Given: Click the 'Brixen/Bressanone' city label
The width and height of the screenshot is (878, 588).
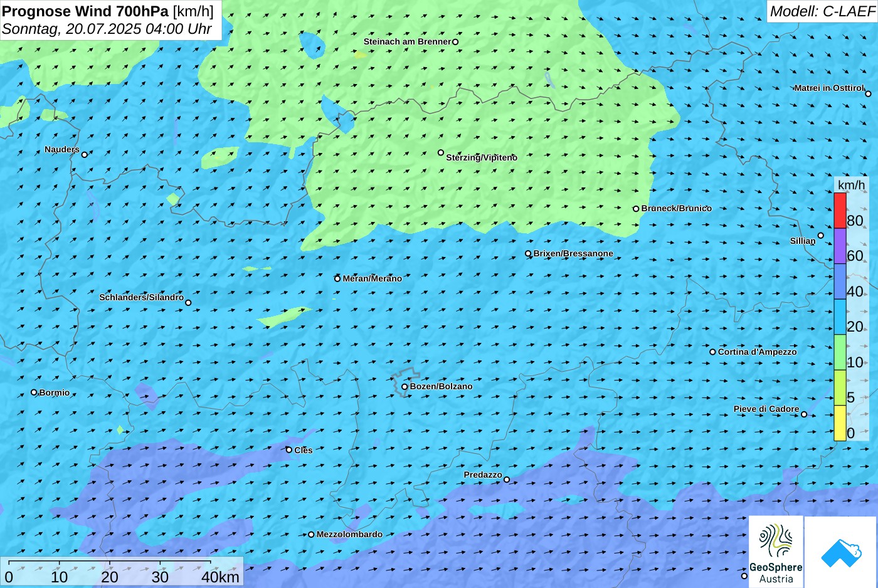Looking at the screenshot, I should pos(573,253).
